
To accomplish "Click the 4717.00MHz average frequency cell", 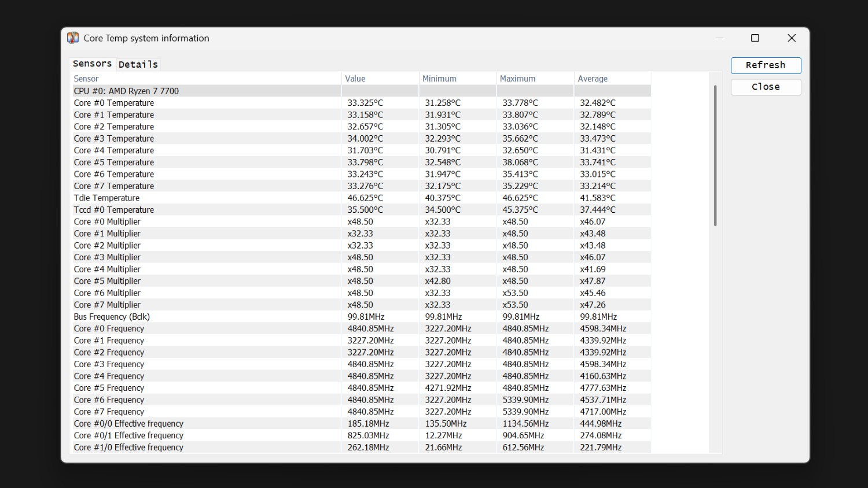I will click(604, 412).
